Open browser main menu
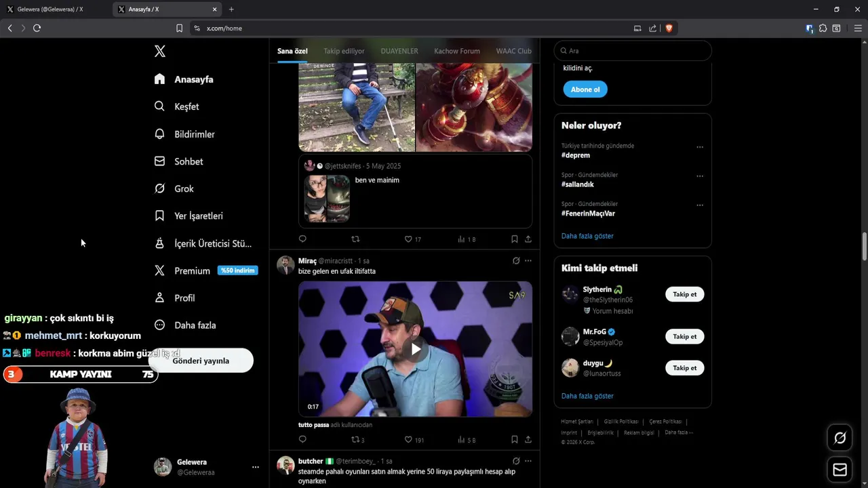Image resolution: width=868 pixels, height=488 pixels. [x=857, y=28]
